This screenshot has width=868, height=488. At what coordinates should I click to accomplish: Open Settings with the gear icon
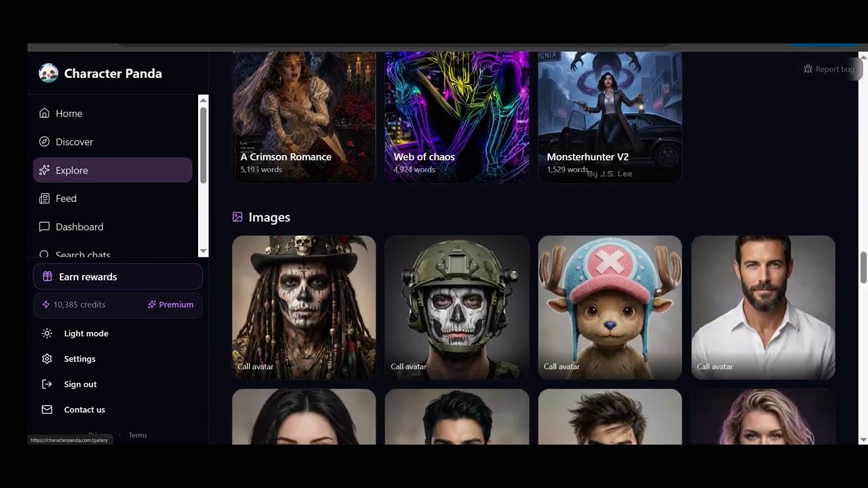click(47, 359)
